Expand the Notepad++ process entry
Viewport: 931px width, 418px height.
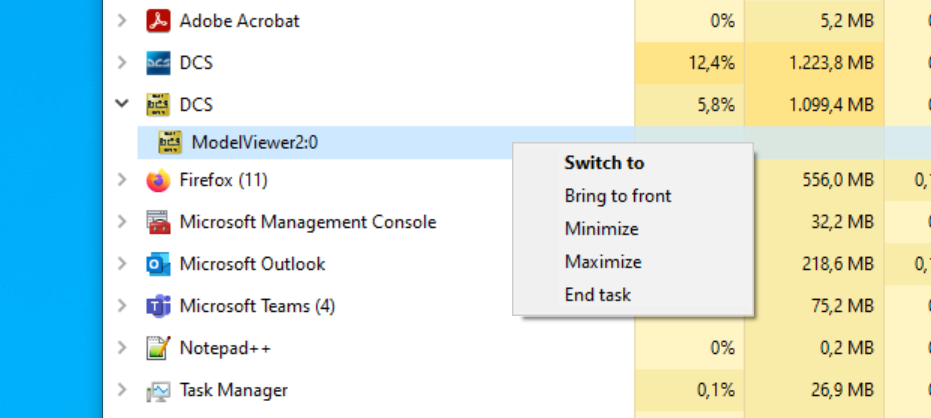[122, 347]
